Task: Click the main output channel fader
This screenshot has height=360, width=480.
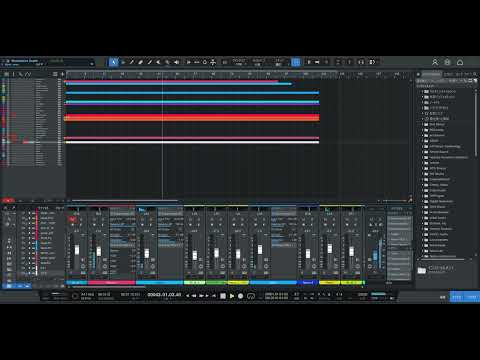Action: click(375, 256)
